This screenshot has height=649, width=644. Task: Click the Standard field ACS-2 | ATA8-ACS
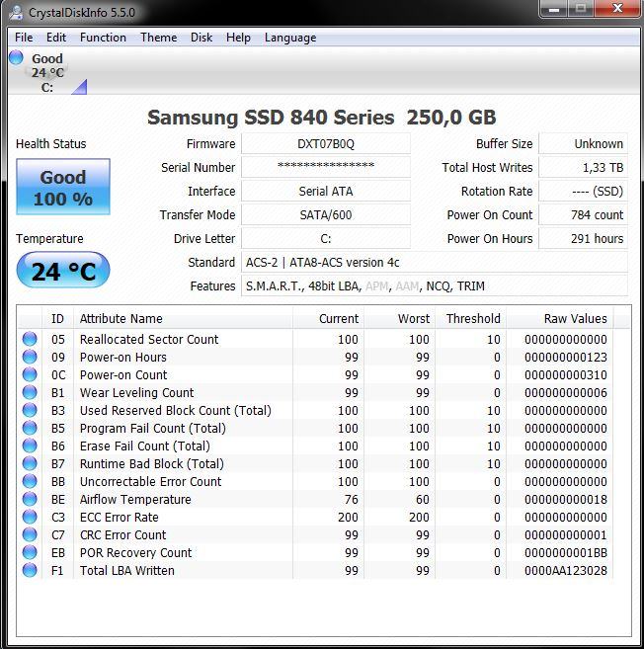tap(435, 263)
